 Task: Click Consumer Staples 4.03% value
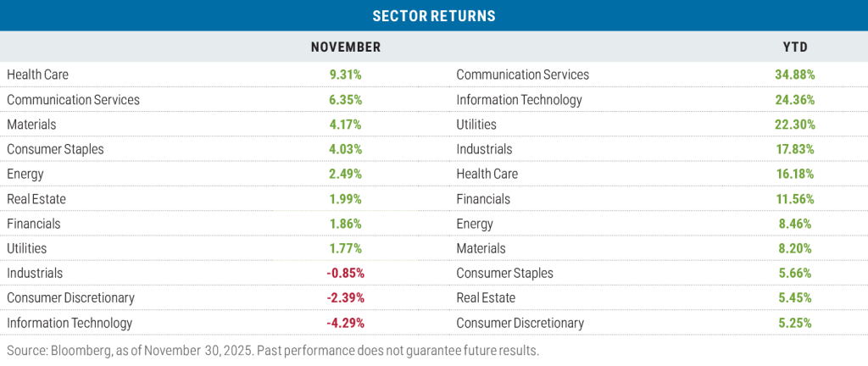346,149
